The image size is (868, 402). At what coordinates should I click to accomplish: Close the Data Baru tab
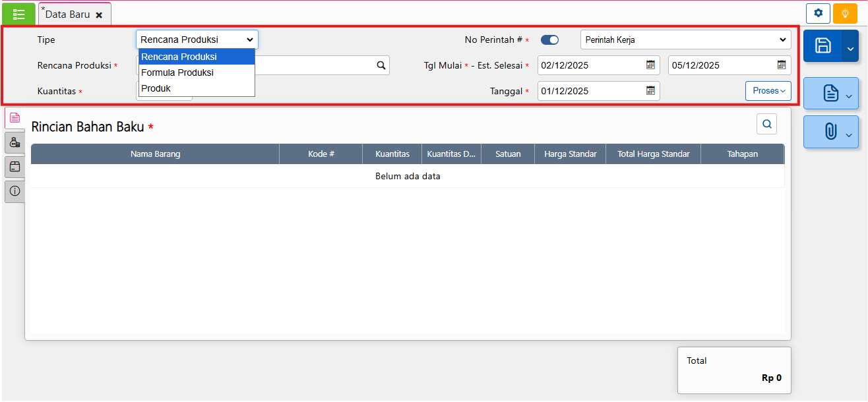click(x=99, y=14)
